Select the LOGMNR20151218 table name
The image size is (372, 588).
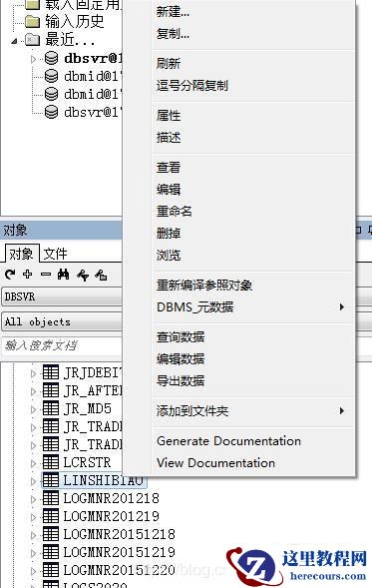click(x=119, y=534)
